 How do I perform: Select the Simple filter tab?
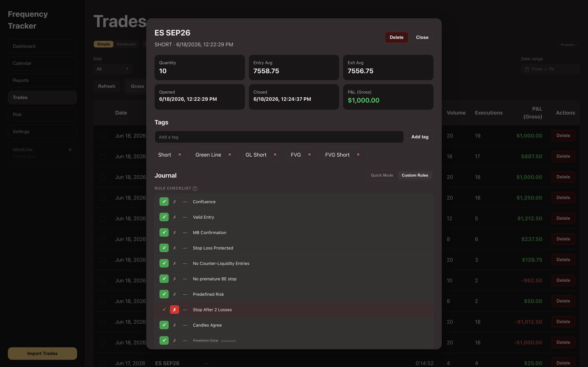point(104,44)
